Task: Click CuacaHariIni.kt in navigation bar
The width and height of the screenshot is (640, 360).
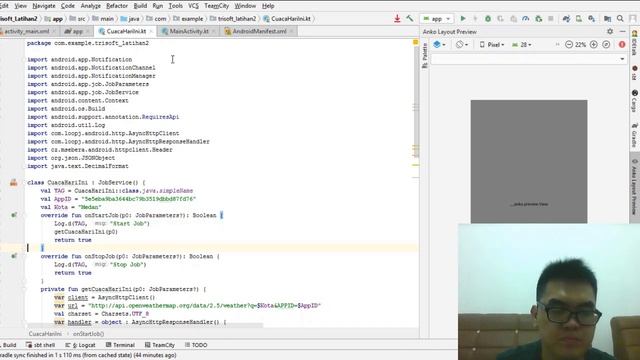Action: pyautogui.click(x=287, y=19)
